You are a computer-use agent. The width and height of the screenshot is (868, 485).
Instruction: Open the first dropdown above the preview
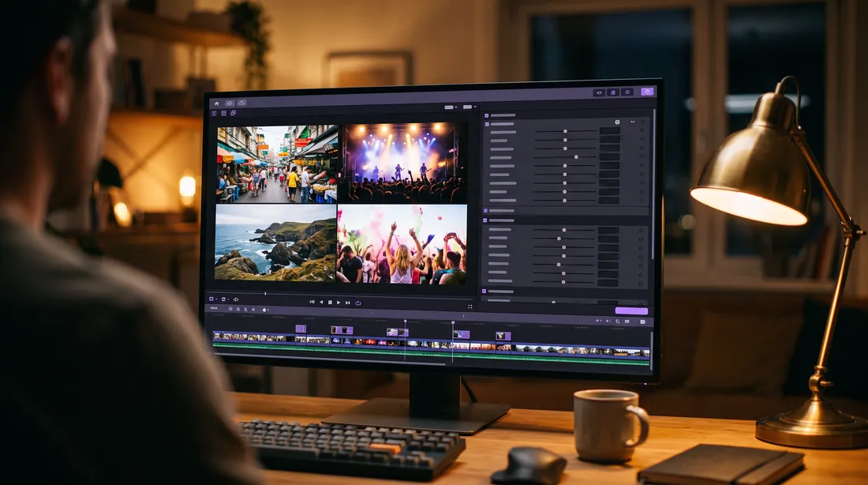pos(451,107)
